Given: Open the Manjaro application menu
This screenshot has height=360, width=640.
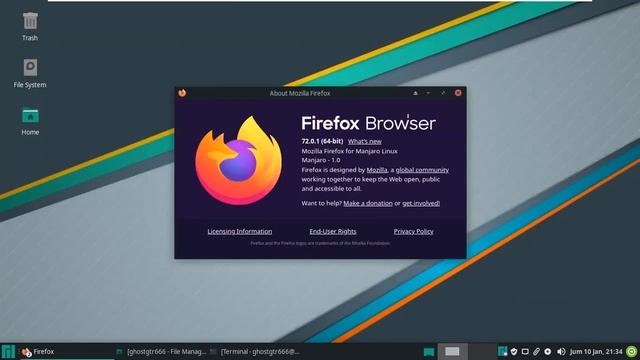Looking at the screenshot, I should point(8,351).
